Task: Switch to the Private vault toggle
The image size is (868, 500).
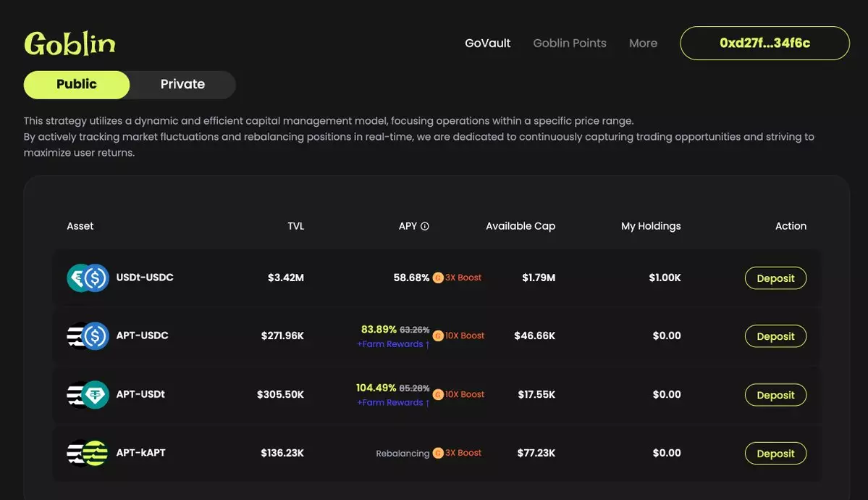Action: [182, 85]
